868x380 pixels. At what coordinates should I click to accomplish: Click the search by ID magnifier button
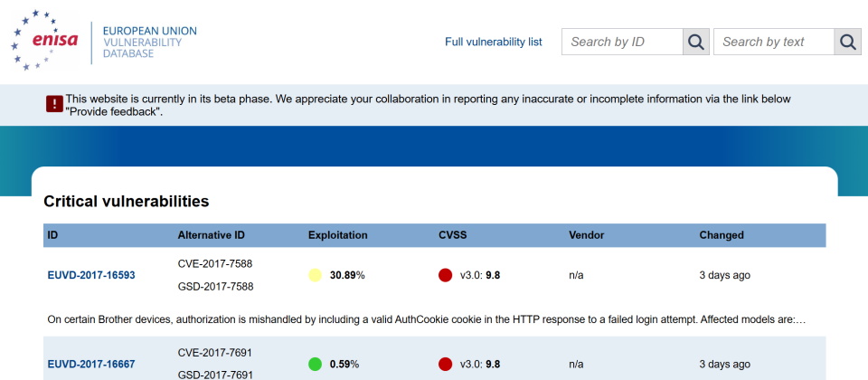click(695, 42)
